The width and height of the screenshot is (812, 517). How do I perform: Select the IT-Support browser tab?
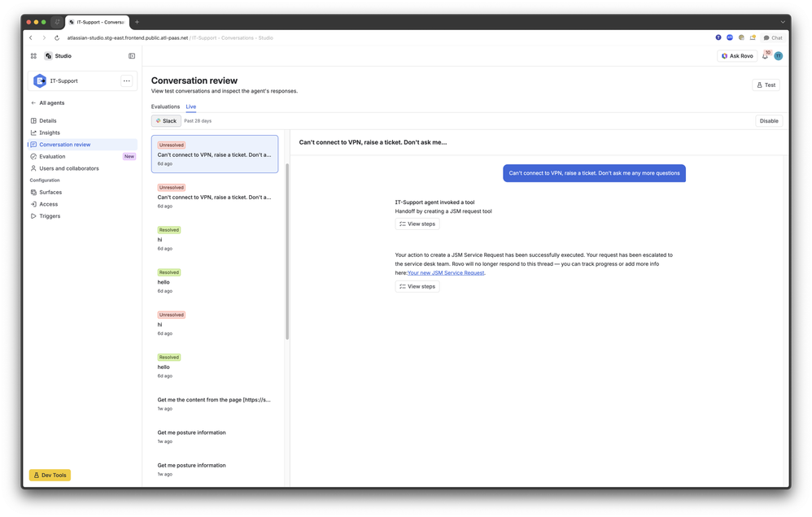coord(98,22)
